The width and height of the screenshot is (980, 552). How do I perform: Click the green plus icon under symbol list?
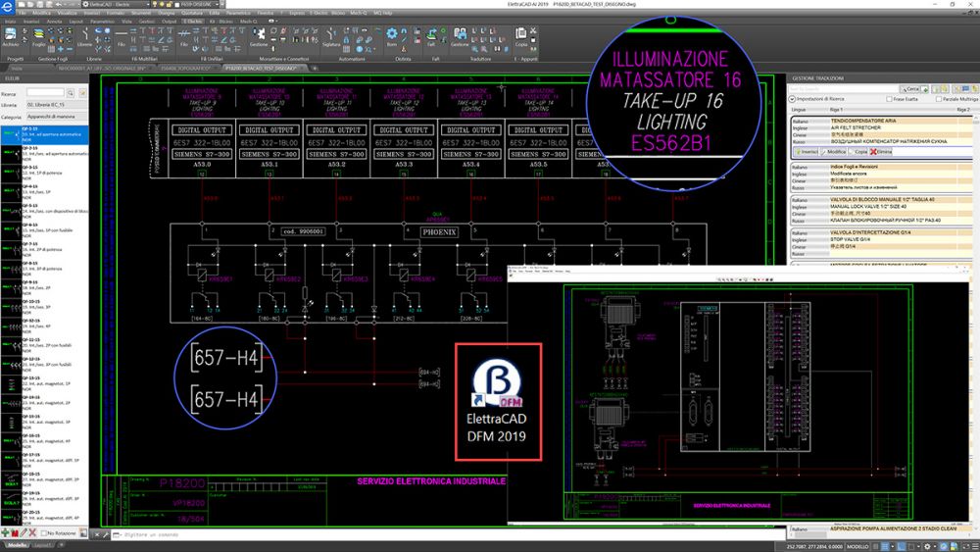pyautogui.click(x=6, y=533)
